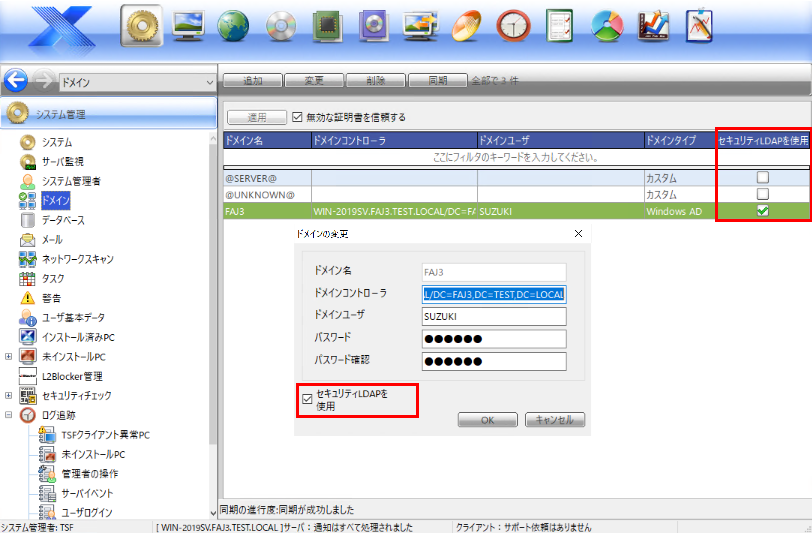
Task: Uncheck セキュリティLDAPを使用 in the dialog
Action: pos(307,400)
